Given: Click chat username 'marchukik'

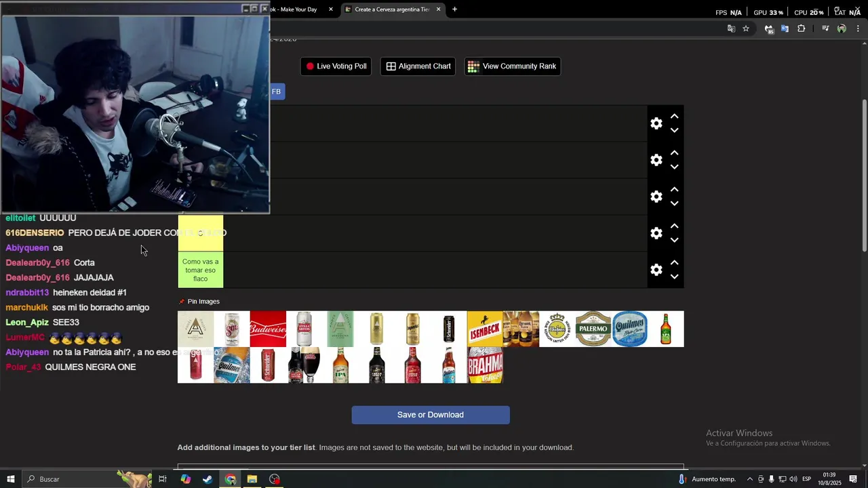Looking at the screenshot, I should coord(26,308).
